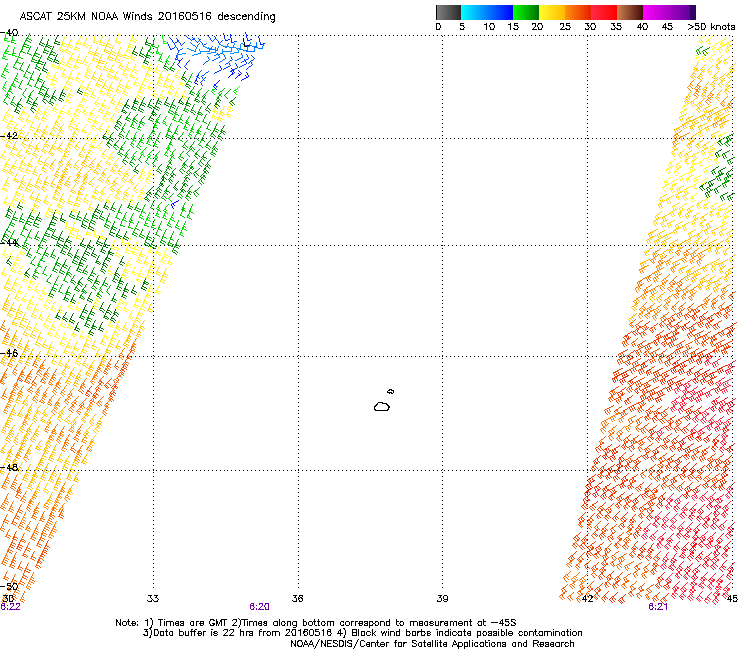Click the legend tick label '10'
This screenshot has width=740, height=650.
click(489, 27)
